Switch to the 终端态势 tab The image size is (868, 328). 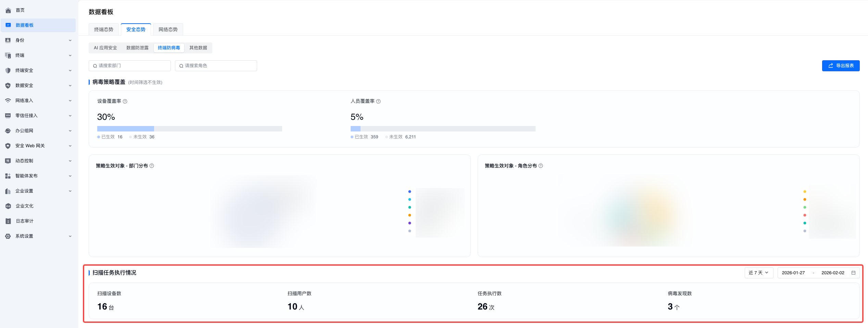pyautogui.click(x=104, y=29)
